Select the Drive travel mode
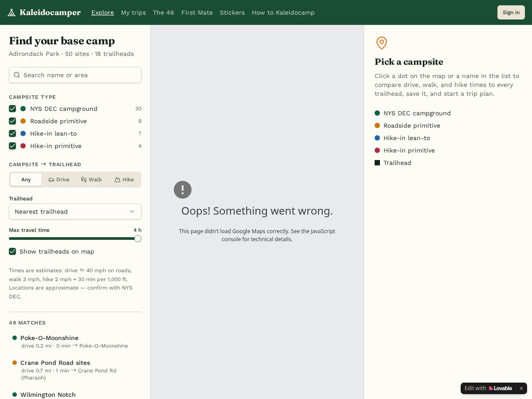 coord(59,180)
